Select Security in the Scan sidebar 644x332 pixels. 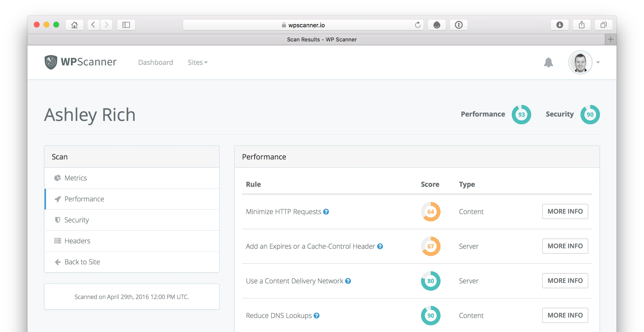pos(77,220)
